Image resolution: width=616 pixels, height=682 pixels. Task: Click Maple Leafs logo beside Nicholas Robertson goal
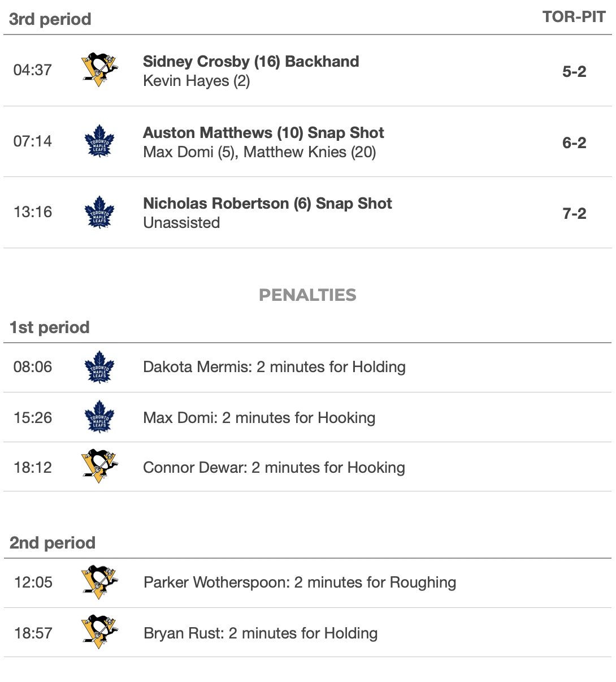[x=99, y=212]
